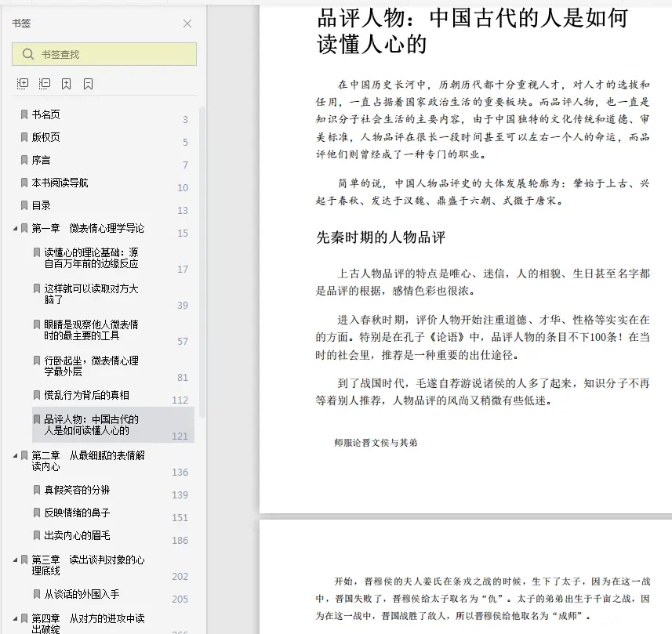Collapse the 第一章 微表情心理学导论 chapter
672x634 pixels.
tap(15, 228)
